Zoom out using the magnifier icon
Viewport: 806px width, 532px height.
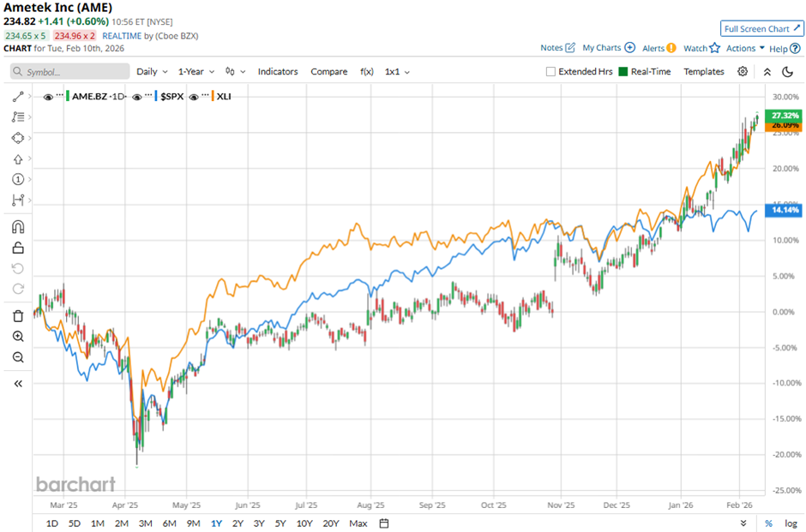pyautogui.click(x=18, y=357)
